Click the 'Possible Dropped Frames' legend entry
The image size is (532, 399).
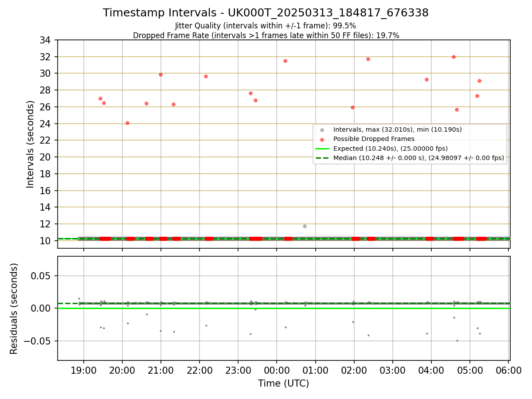(374, 139)
